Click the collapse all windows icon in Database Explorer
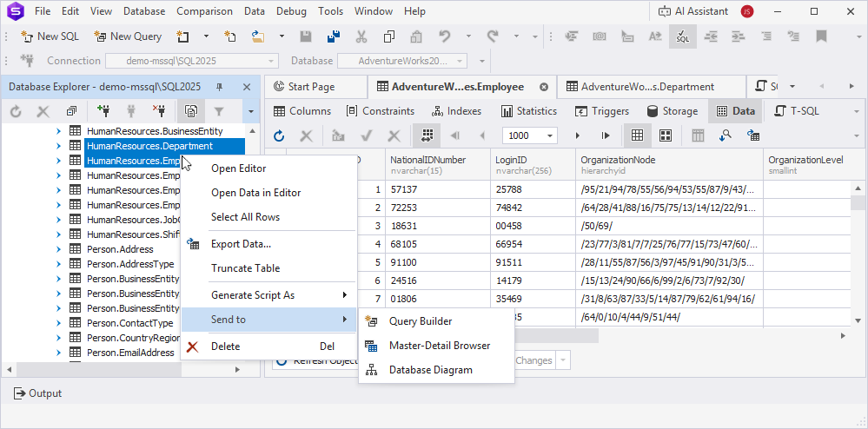 tap(71, 111)
